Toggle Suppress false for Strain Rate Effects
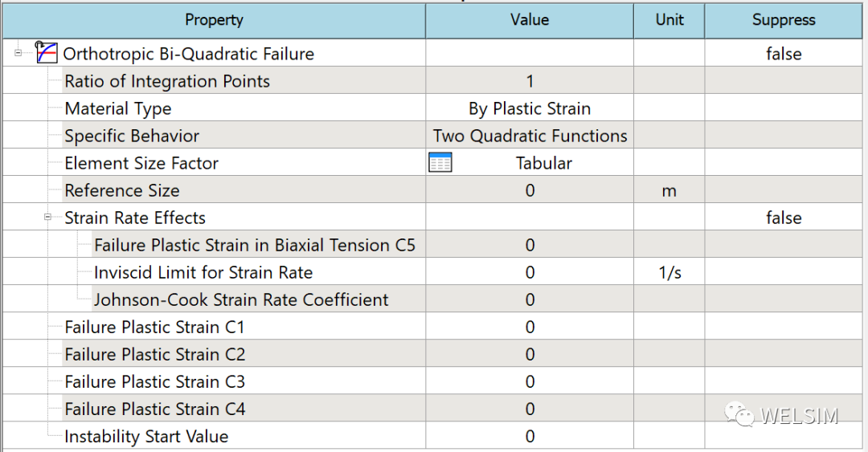 click(x=784, y=218)
